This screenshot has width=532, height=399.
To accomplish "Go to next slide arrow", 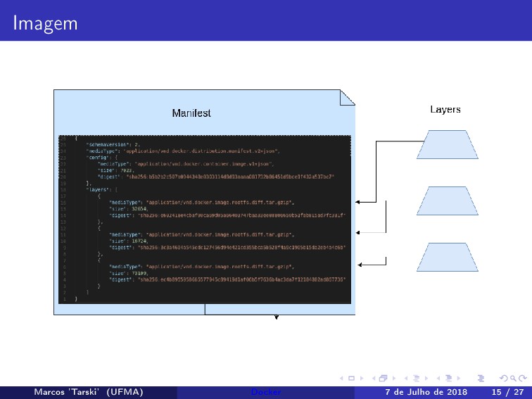I will [x=362, y=378].
